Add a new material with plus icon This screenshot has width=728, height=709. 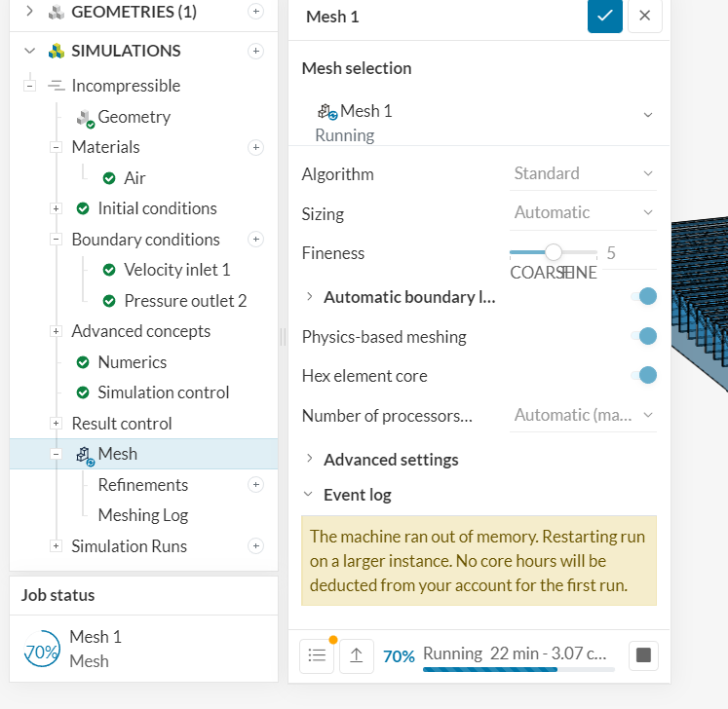coord(255,147)
